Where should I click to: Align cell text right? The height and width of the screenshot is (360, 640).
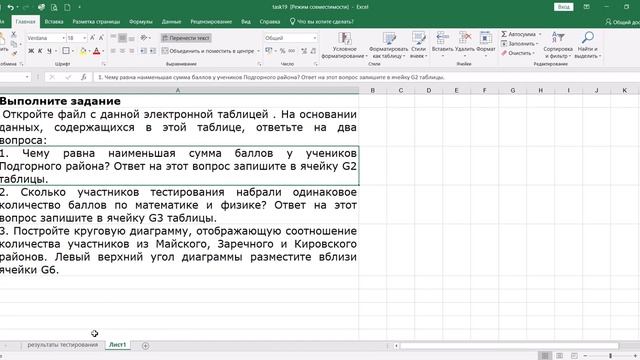(x=131, y=51)
